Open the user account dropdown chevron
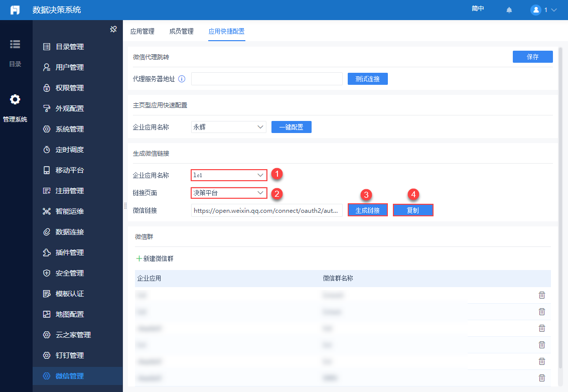This screenshot has height=392, width=568. click(x=554, y=10)
